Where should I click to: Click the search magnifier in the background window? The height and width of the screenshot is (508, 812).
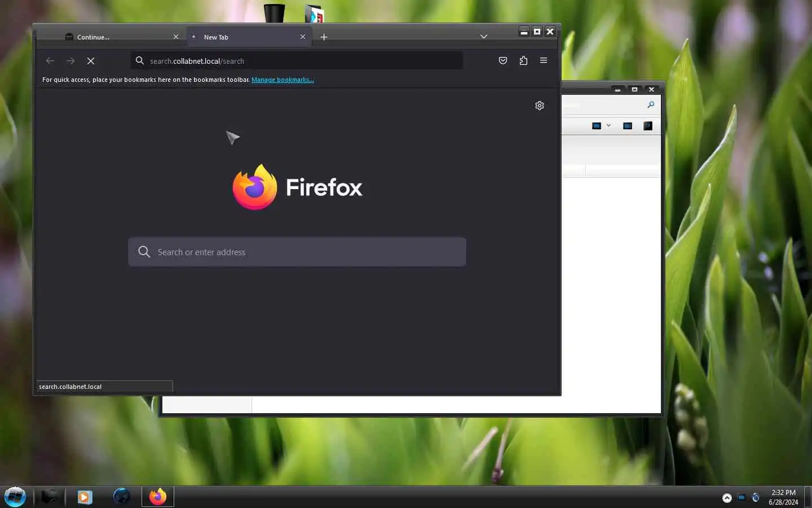tap(651, 104)
